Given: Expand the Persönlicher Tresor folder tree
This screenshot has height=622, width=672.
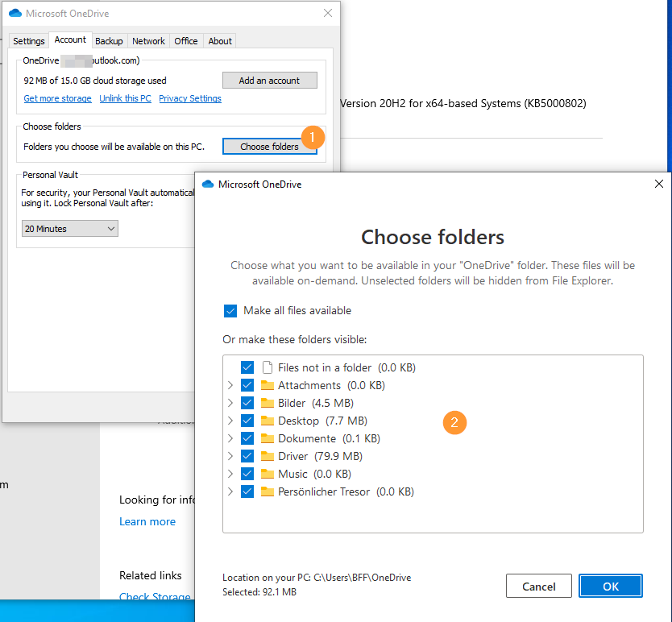Looking at the screenshot, I should coord(230,491).
